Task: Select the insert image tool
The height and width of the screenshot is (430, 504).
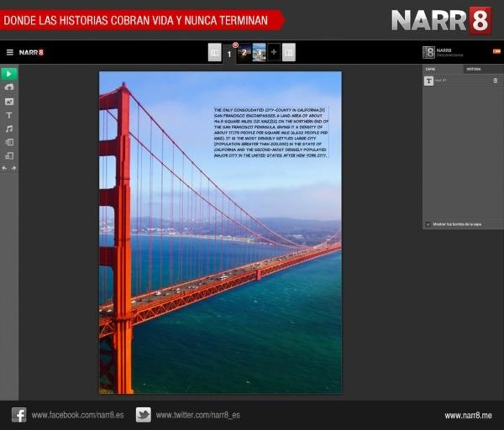Action: [9, 102]
